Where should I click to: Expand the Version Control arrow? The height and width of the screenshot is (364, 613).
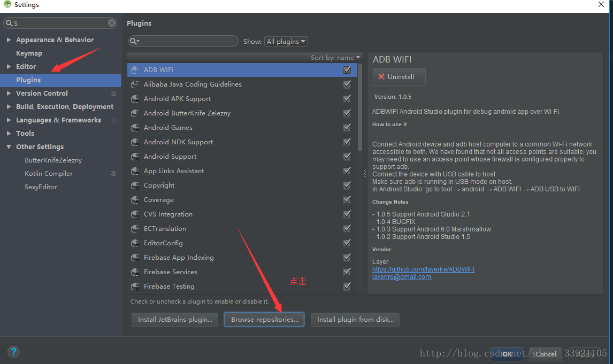tap(9, 94)
